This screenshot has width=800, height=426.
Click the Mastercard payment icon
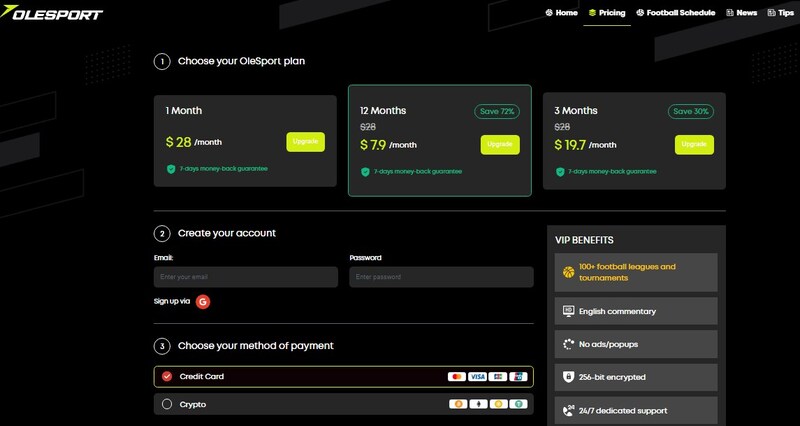pos(456,377)
